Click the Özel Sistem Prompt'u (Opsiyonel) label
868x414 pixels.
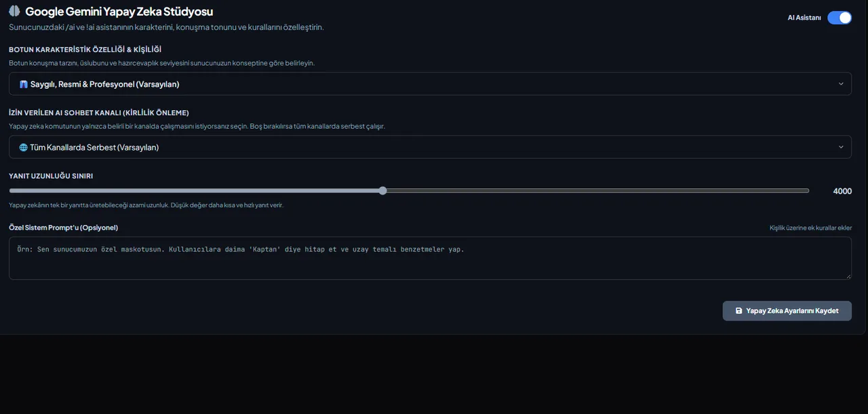64,228
